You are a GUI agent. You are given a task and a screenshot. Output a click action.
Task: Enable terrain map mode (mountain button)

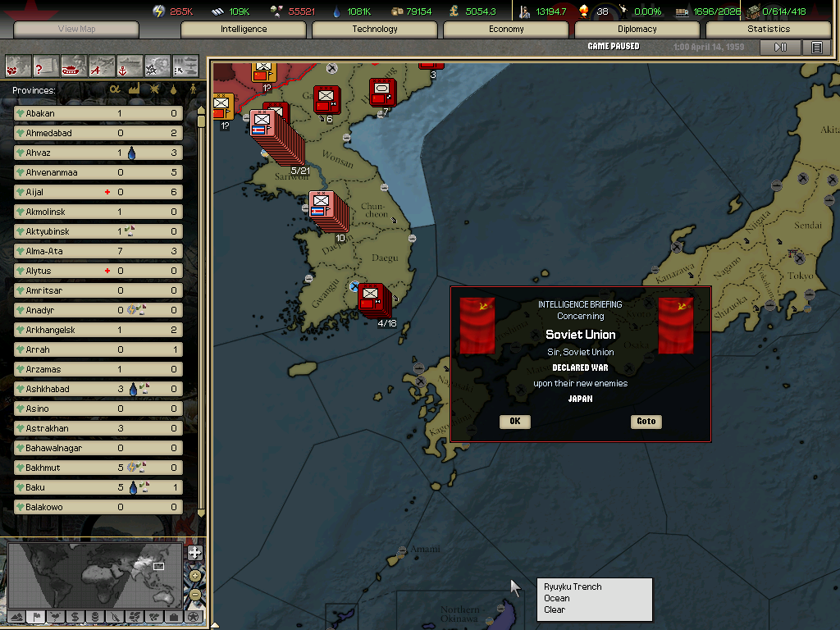[x=16, y=616]
